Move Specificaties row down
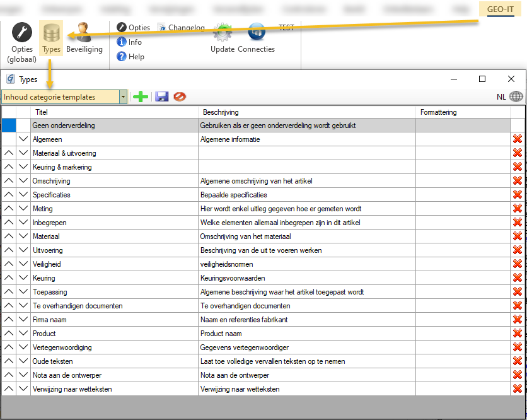The height and width of the screenshot is (420, 527). 23,195
